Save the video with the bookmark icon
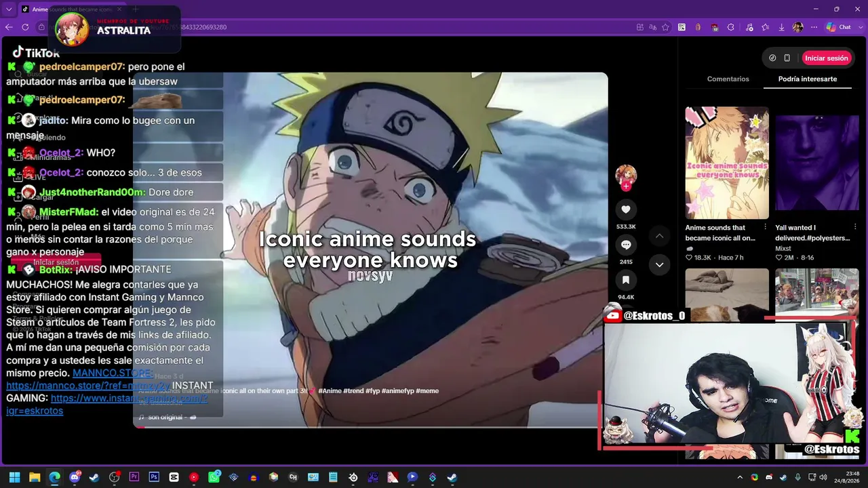This screenshot has height=488, width=868. click(x=626, y=280)
